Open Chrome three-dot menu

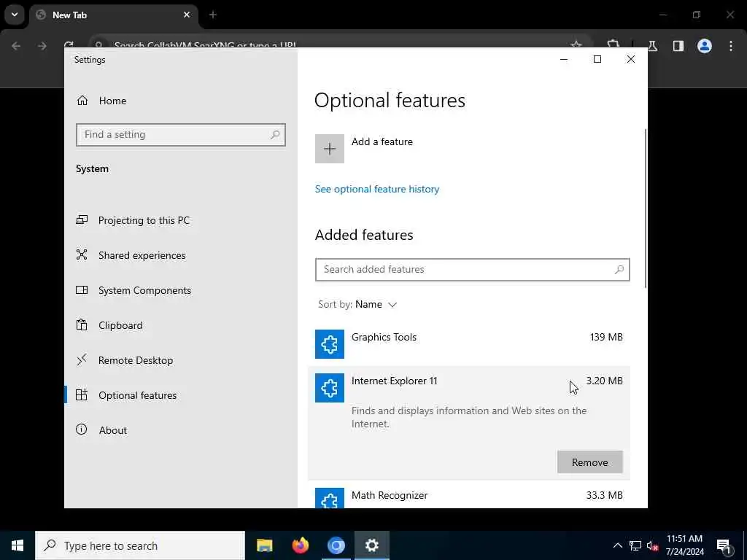[731, 46]
